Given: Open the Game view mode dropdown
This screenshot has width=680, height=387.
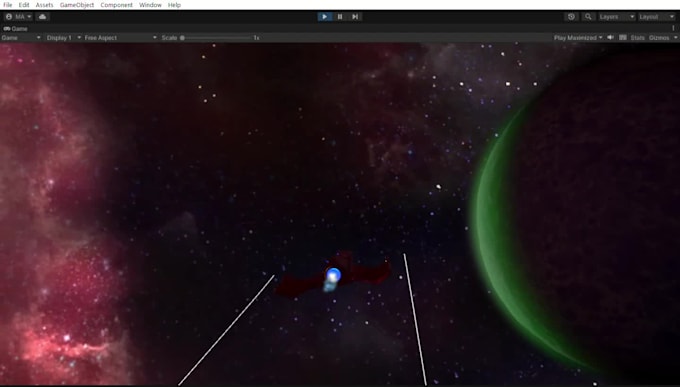Looking at the screenshot, I should (x=21, y=38).
